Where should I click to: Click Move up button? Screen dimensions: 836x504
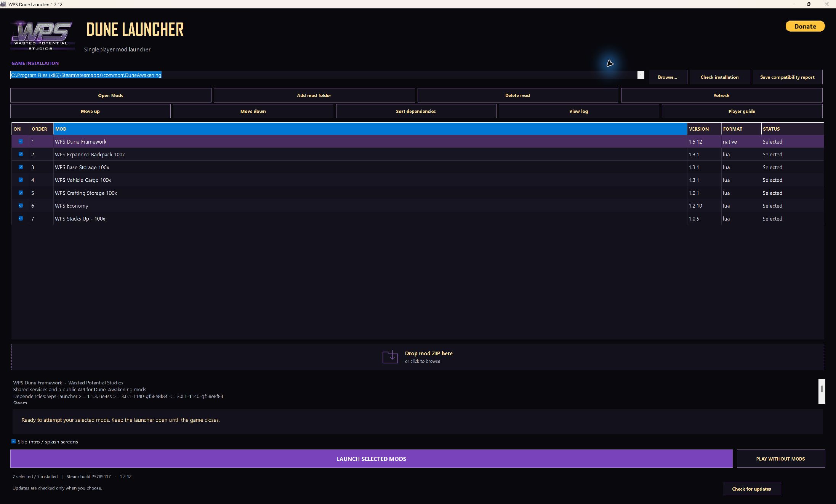[x=90, y=111]
